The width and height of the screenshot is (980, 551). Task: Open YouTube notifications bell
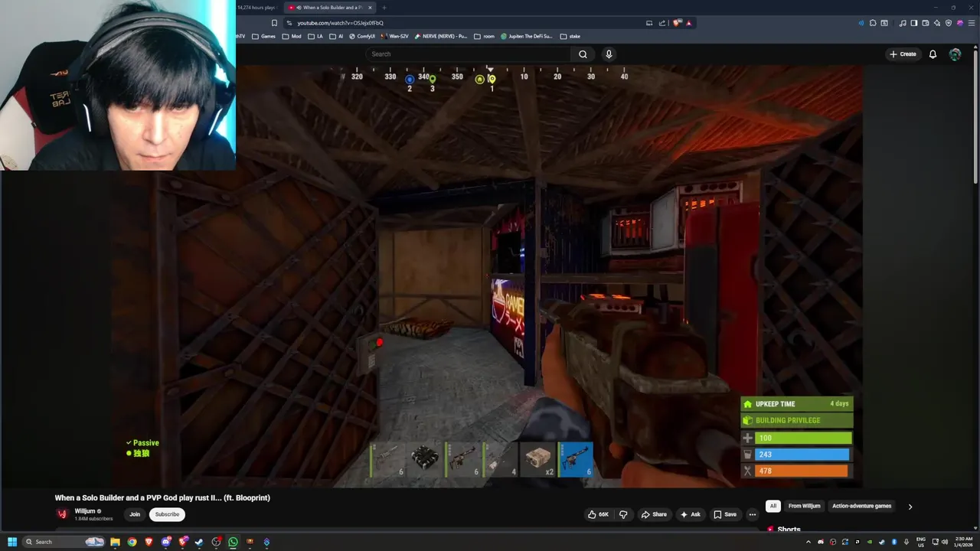(x=933, y=54)
